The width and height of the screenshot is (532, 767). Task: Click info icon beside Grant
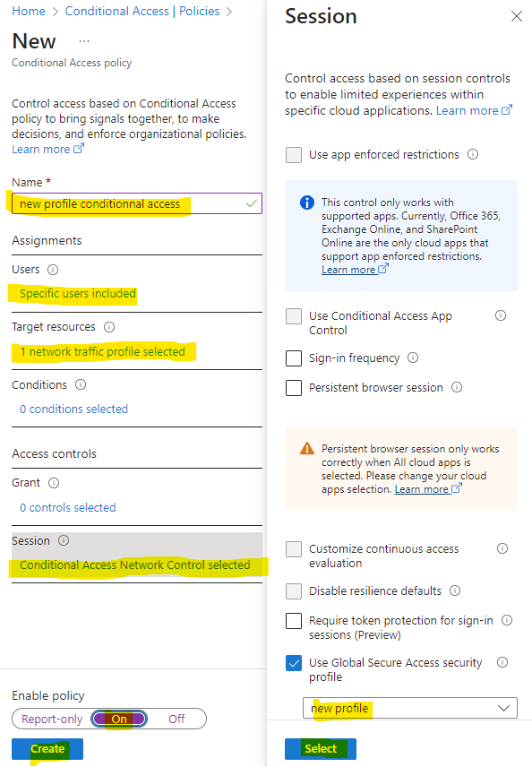[54, 483]
